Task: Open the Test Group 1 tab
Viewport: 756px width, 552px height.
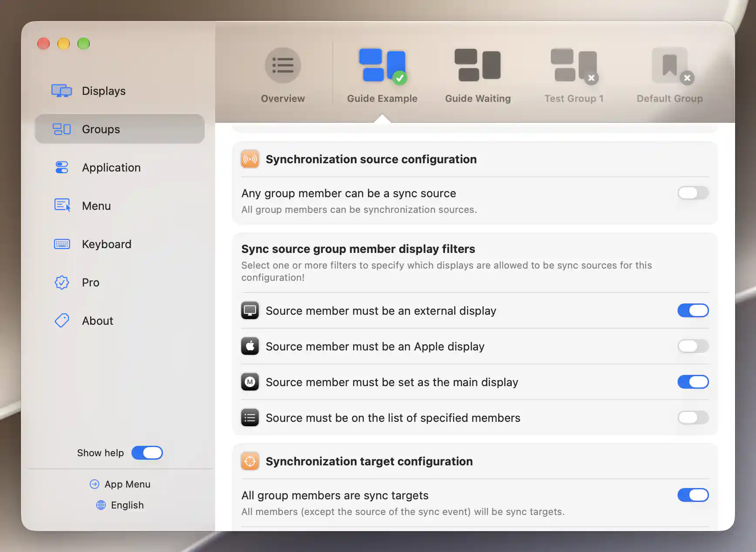Action: pyautogui.click(x=574, y=75)
